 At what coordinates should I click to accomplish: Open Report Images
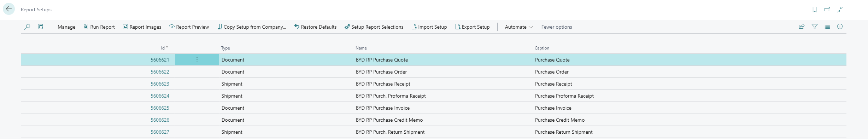click(142, 27)
